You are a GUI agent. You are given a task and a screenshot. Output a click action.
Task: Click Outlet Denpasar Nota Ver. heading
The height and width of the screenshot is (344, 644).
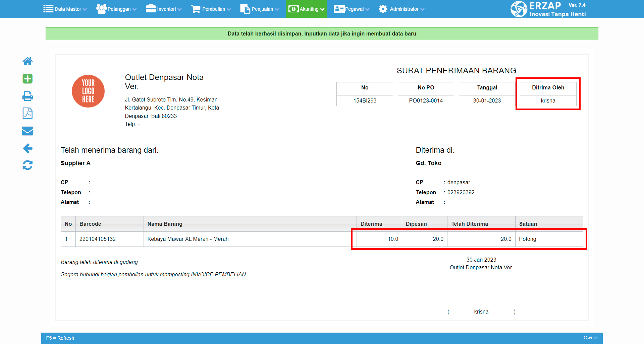click(x=164, y=82)
